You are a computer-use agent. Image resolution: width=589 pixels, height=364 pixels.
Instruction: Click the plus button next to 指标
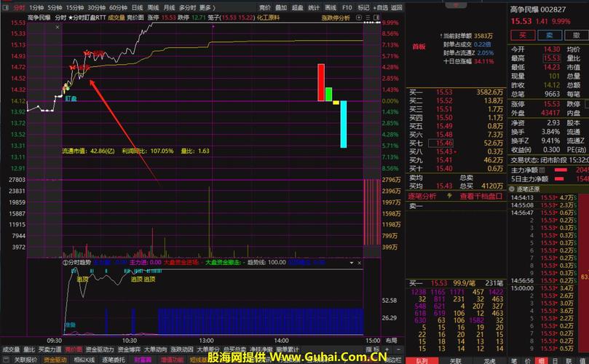pos(387,349)
